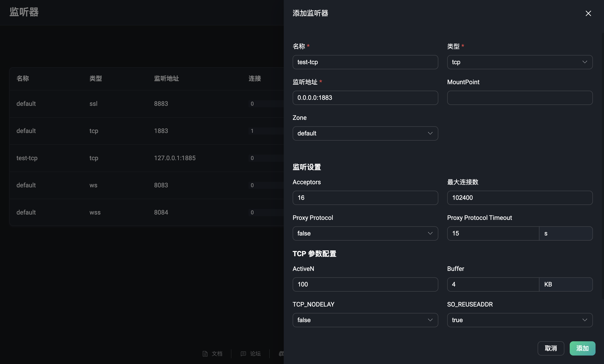Image resolution: width=604 pixels, height=364 pixels.
Task: Open the 类型 dropdown showing tcp
Action: (519, 62)
